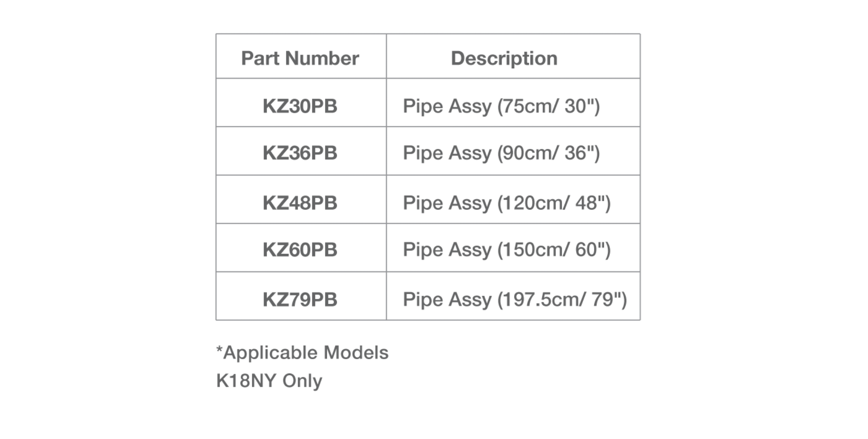Viewport: 868px width, 439px height.
Task: Select the KZ36PB part number cell
Action: 300,153
